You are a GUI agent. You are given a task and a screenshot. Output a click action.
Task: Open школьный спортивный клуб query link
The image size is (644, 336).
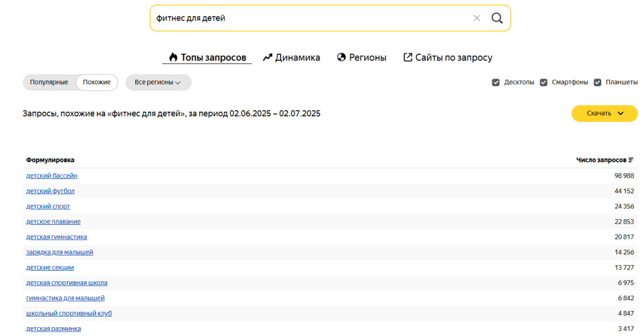[69, 313]
